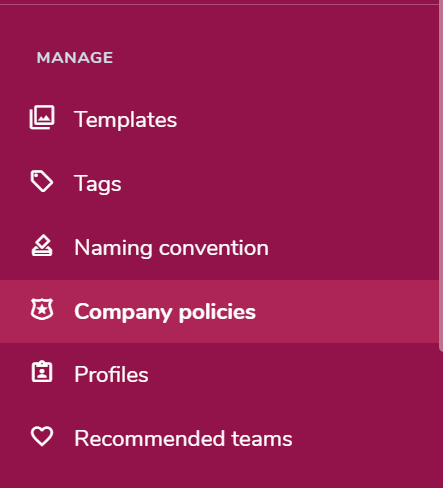The width and height of the screenshot is (443, 488).
Task: Choose the Recommended teams text label
Action: coord(183,438)
